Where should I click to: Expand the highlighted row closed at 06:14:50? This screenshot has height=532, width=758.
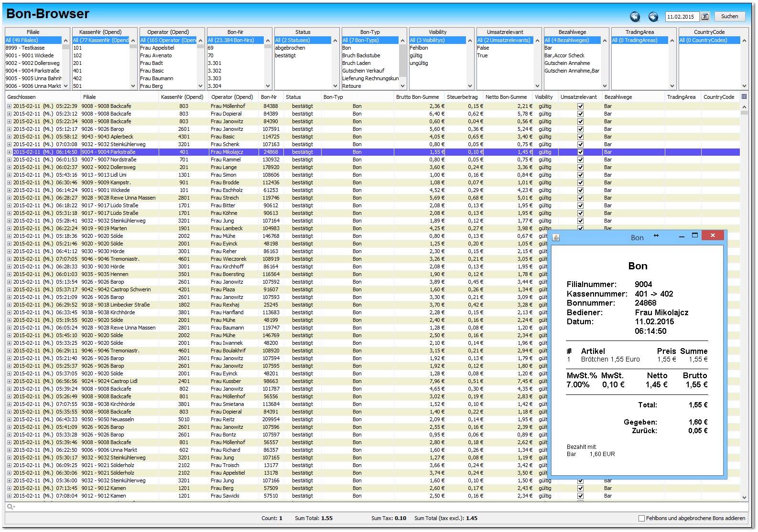9,152
